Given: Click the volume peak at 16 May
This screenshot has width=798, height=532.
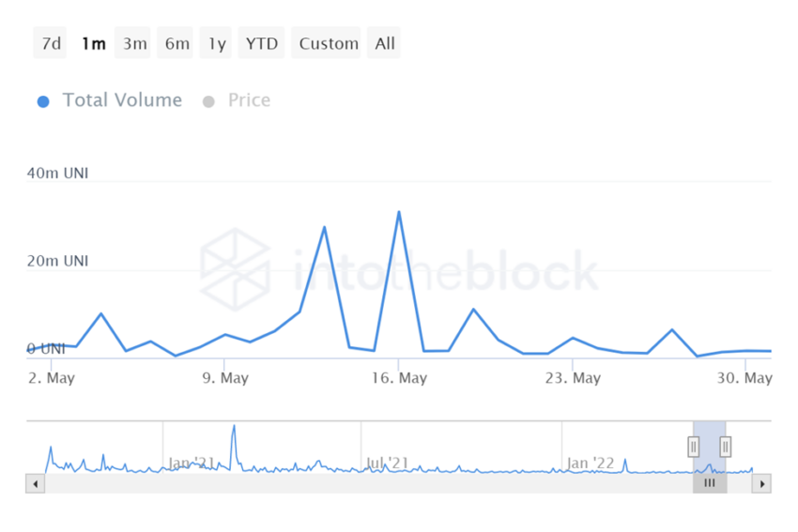Looking at the screenshot, I should (399, 213).
